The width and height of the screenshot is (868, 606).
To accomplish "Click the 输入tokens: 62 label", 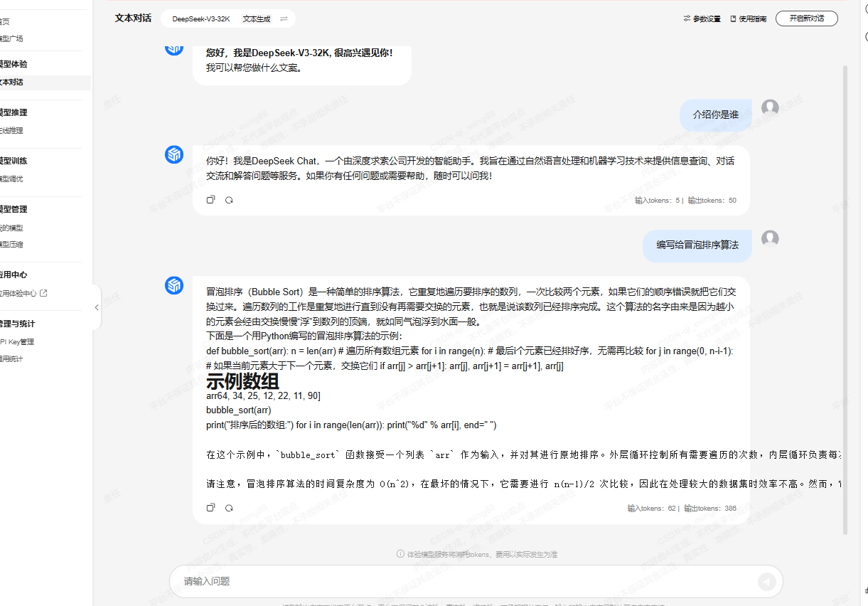I will tap(652, 509).
